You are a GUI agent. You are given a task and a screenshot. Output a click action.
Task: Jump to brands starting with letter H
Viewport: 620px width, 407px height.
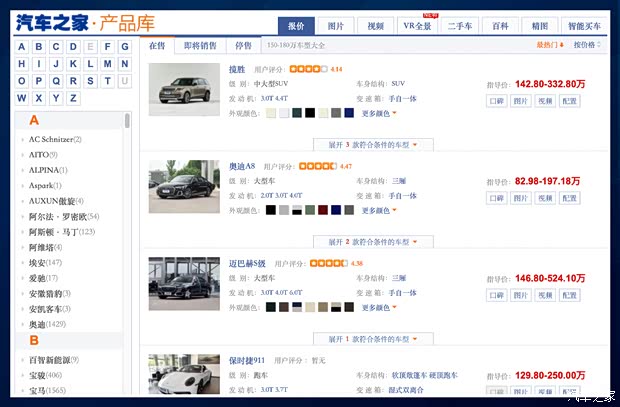tap(22, 64)
